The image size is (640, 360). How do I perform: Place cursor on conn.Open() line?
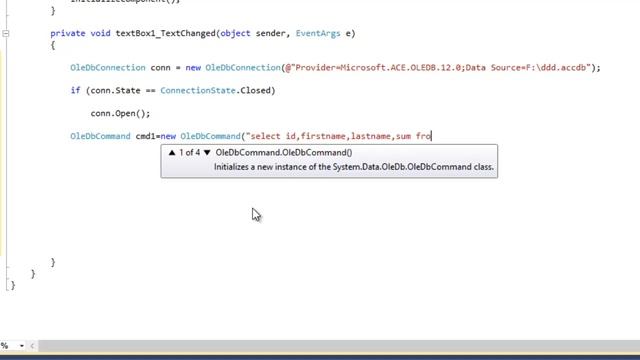tap(120, 113)
